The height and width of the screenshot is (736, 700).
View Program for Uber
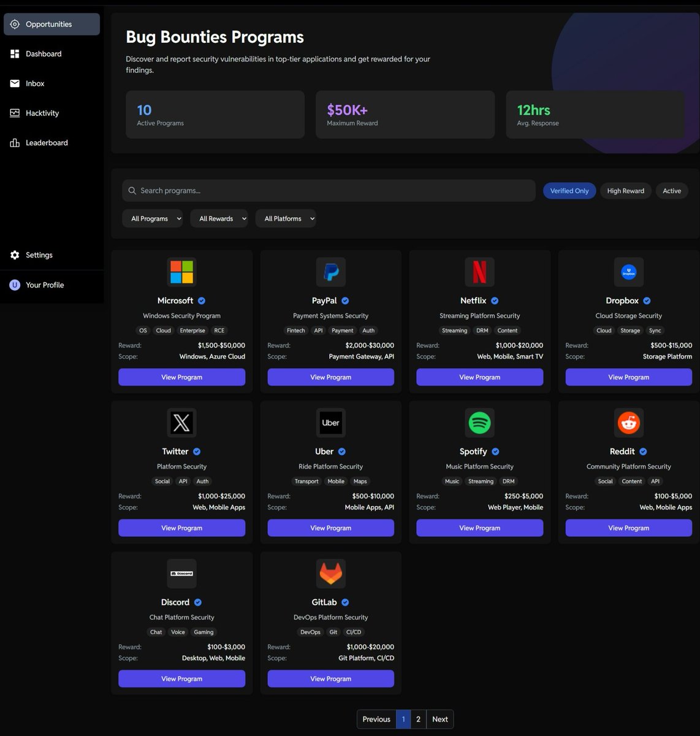(x=331, y=528)
